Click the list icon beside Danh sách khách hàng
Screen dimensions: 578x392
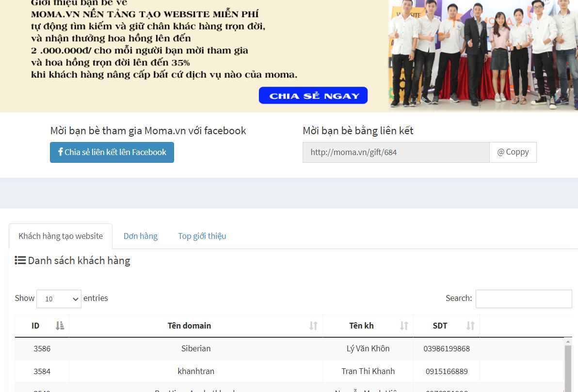click(20, 261)
